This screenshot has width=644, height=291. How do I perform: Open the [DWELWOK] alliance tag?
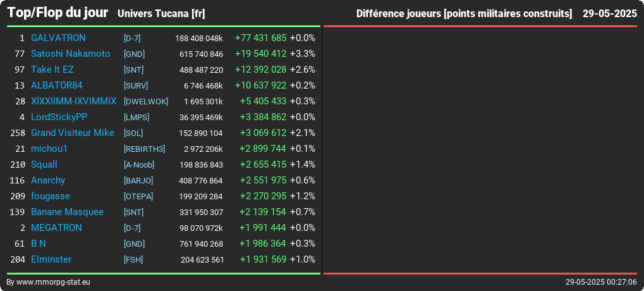pos(146,101)
